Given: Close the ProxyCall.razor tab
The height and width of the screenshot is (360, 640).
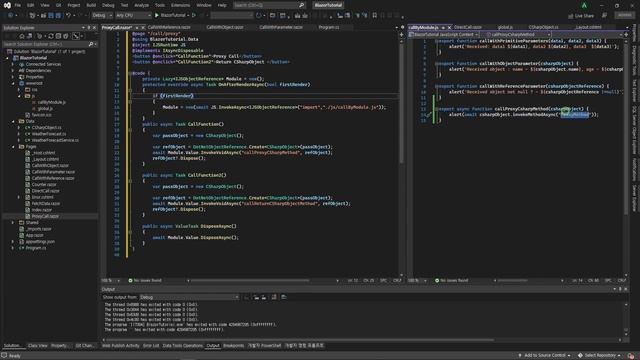Looking at the screenshot, I should tap(143, 27).
